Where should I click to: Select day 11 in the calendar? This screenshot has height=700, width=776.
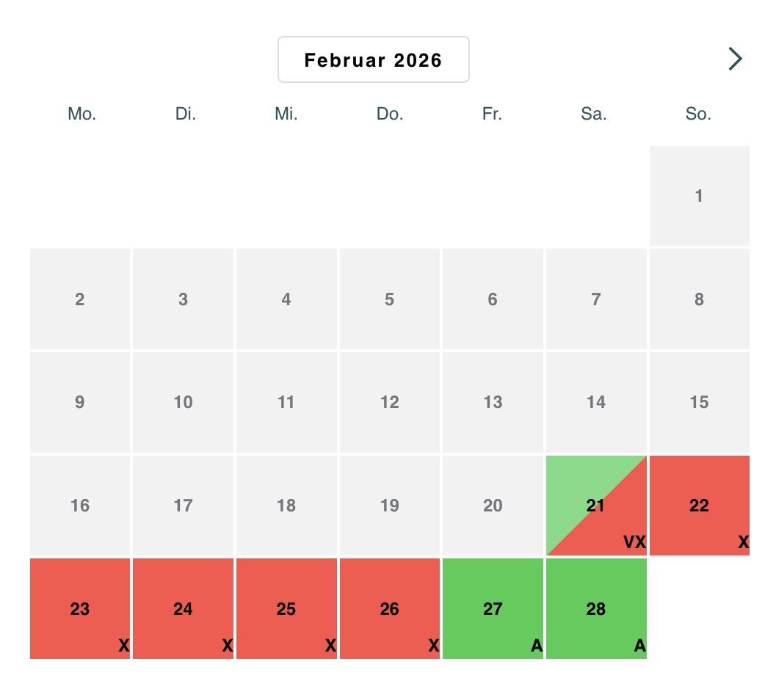pos(286,402)
